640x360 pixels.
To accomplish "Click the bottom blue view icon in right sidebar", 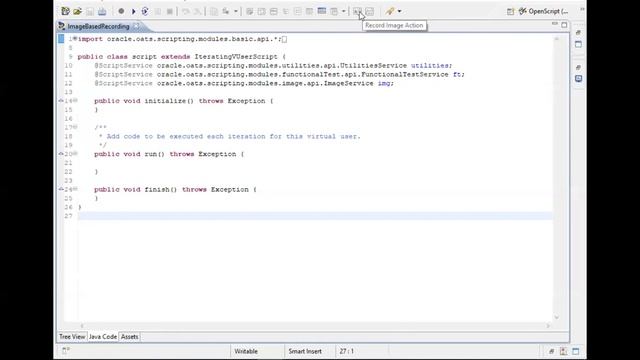I will [578, 78].
